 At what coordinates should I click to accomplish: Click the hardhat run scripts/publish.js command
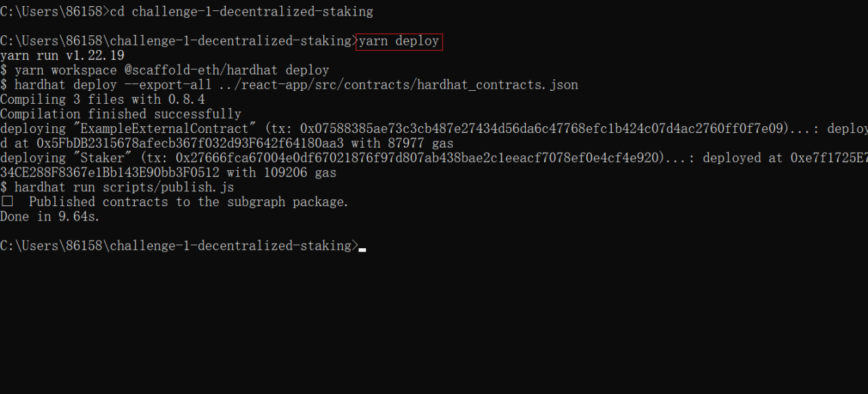124,187
